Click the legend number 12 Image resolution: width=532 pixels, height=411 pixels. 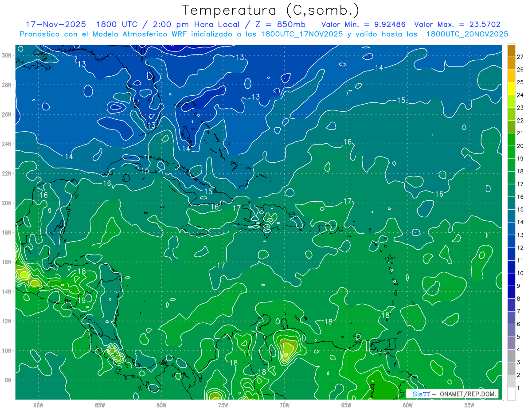point(520,248)
